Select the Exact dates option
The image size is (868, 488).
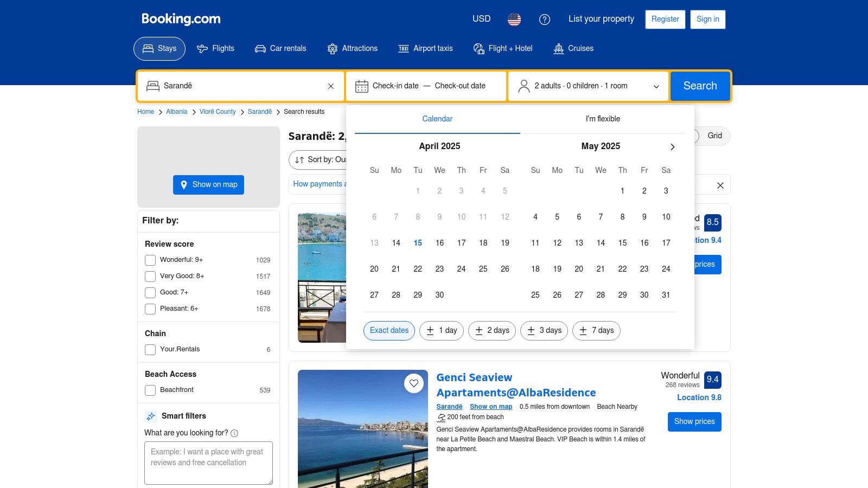point(389,331)
